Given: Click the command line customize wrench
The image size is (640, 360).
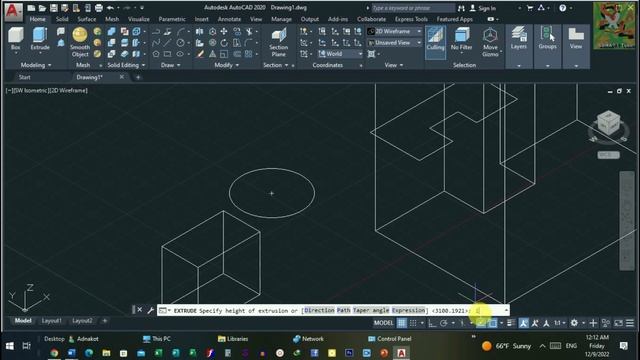Looking at the screenshot, I should click(150, 311).
